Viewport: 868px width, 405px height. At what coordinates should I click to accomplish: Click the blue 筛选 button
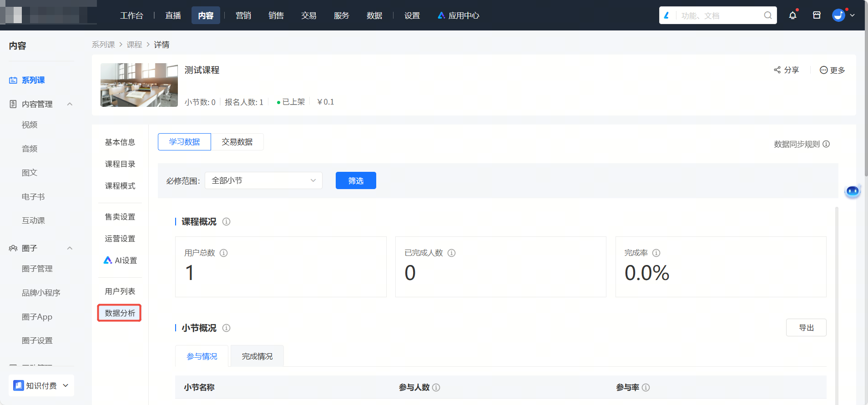[x=356, y=180]
